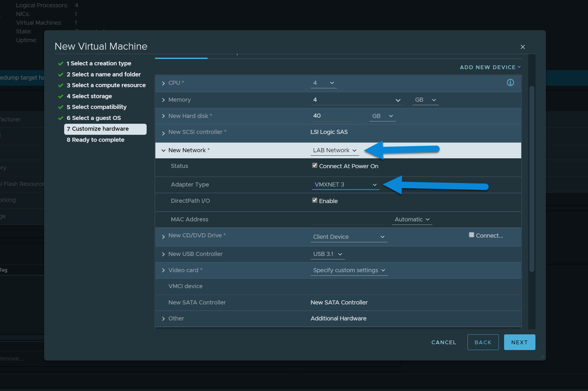This screenshot has width=588, height=391.
Task: Click the Additional Hardware text
Action: click(338, 318)
